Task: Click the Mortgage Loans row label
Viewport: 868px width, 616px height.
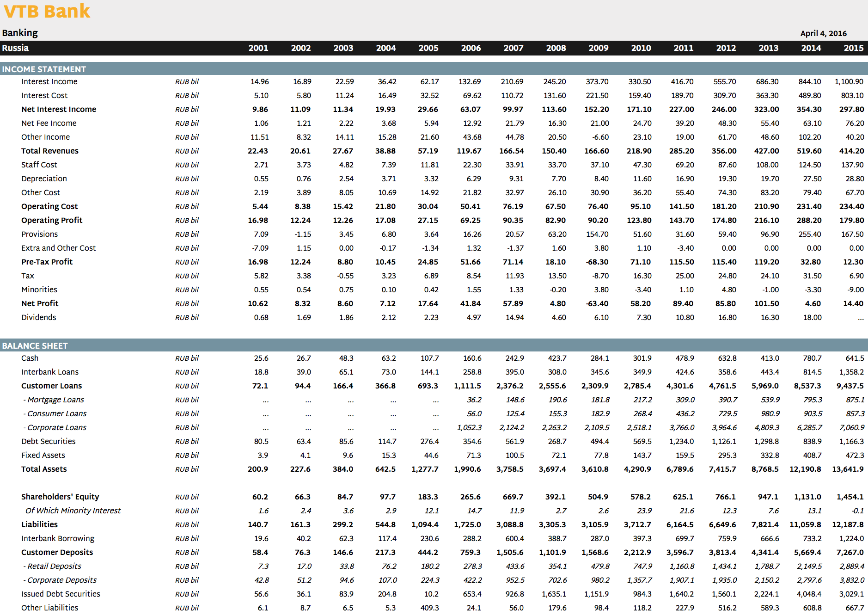Action: 54,400
